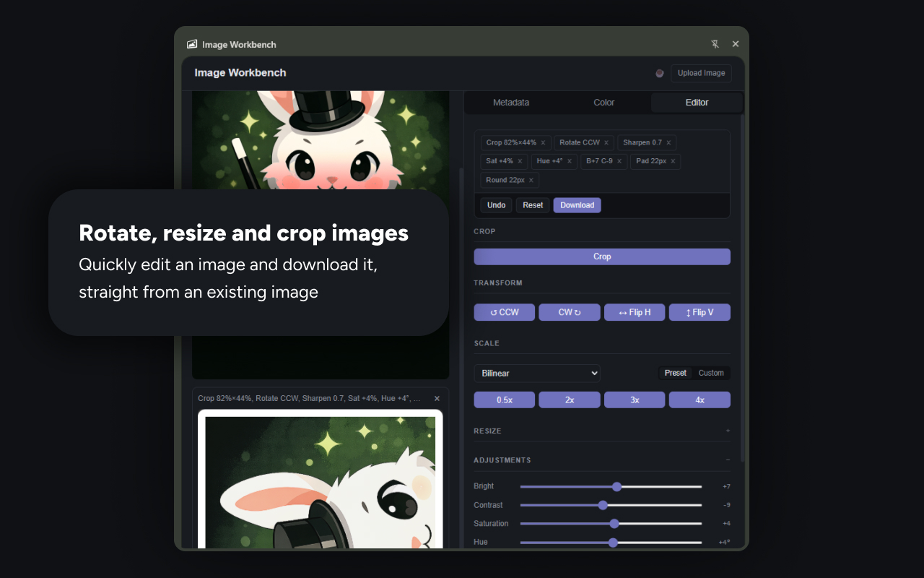The height and width of the screenshot is (578, 924).
Task: Switch scale mode to Custom
Action: pyautogui.click(x=711, y=373)
